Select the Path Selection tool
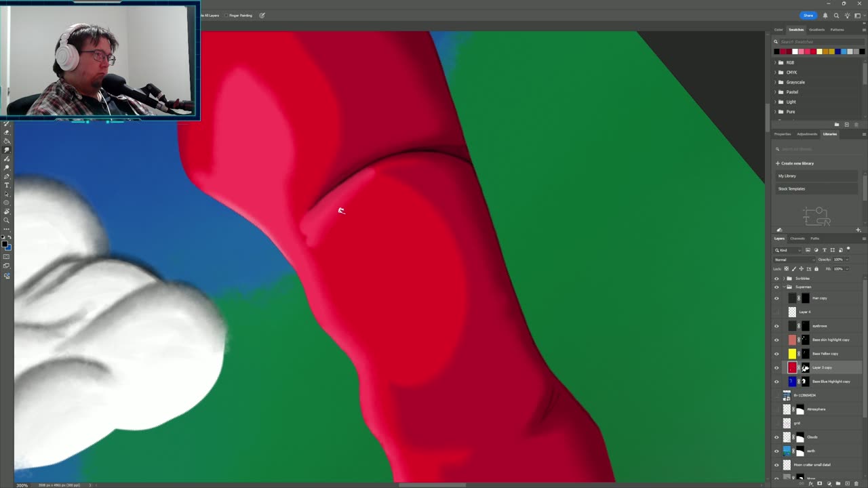Image resolution: width=868 pixels, height=488 pixels. click(x=7, y=194)
